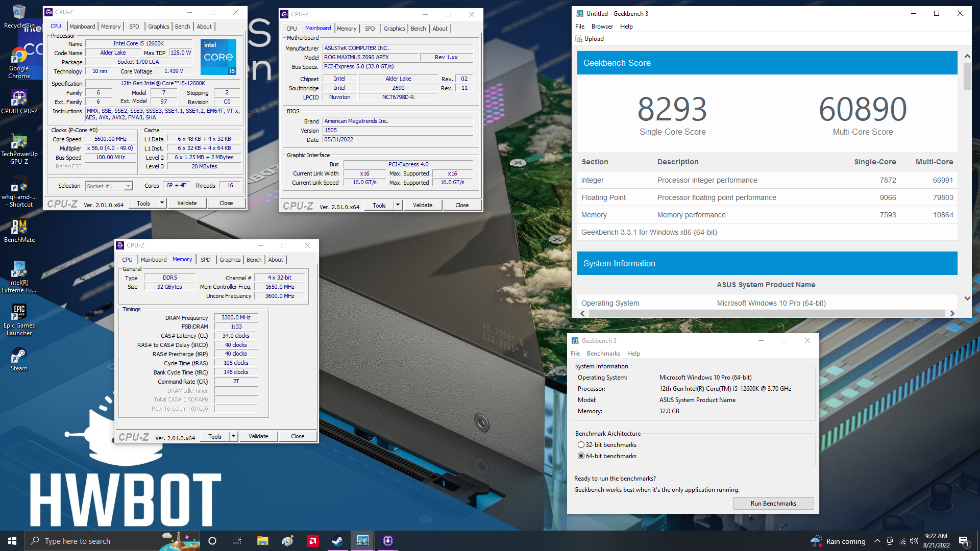This screenshot has width=980, height=551.
Task: Open the Socket #1 selection dropdown
Action: 109,186
